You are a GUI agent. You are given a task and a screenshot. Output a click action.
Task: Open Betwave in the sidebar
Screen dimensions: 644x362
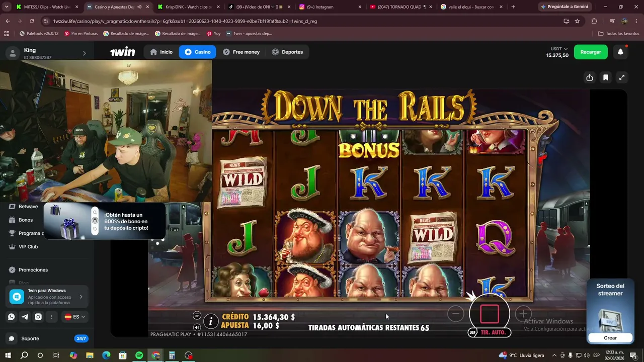pos(28,207)
